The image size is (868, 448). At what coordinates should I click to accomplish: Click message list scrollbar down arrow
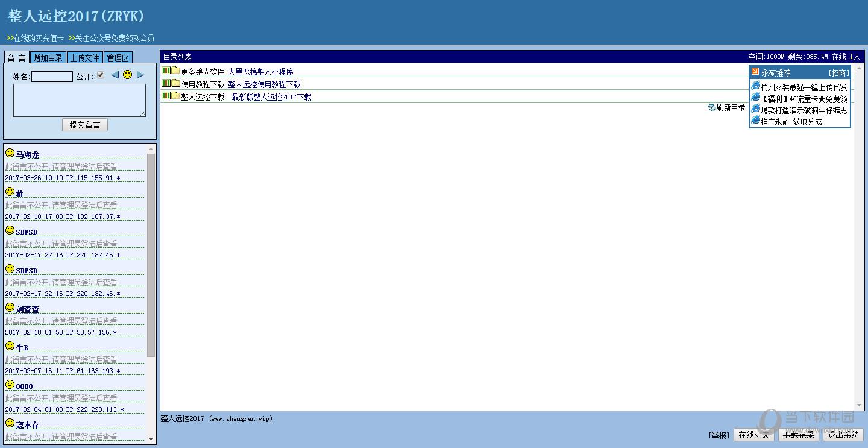[151, 440]
